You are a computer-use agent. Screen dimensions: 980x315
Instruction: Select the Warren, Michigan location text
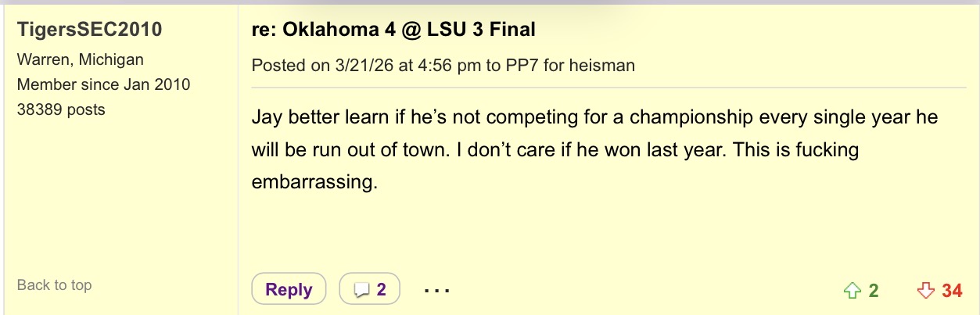tap(80, 59)
